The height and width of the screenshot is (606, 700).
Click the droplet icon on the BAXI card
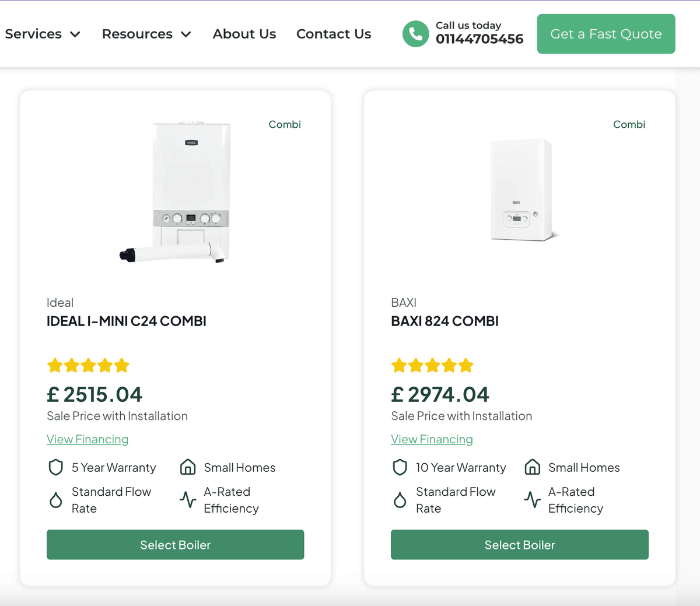pyautogui.click(x=400, y=500)
